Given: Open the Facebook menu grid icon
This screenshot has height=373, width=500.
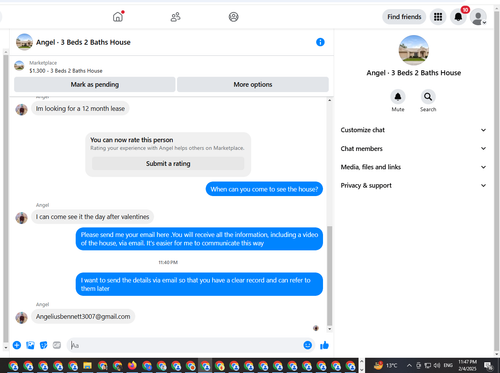Looking at the screenshot, I should [x=438, y=17].
